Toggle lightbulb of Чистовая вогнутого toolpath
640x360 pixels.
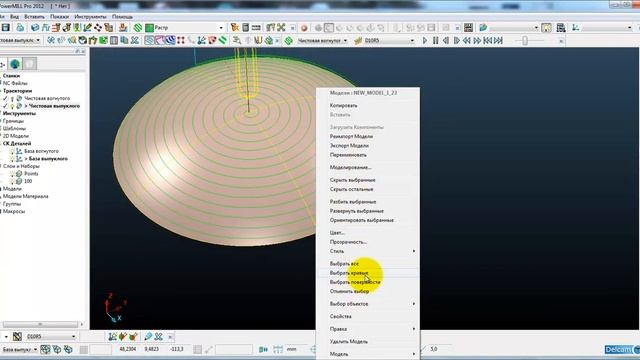pos(12,98)
